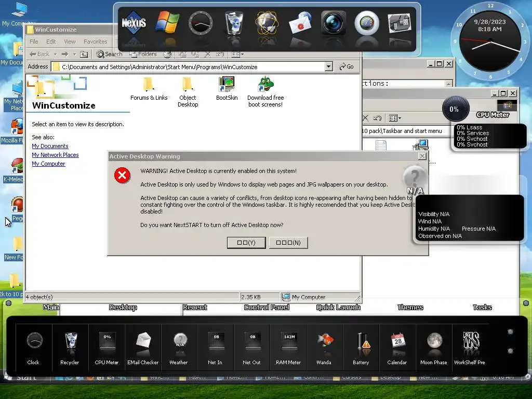Open the Calendar widget in the shelf
532x399 pixels.
coord(397,348)
